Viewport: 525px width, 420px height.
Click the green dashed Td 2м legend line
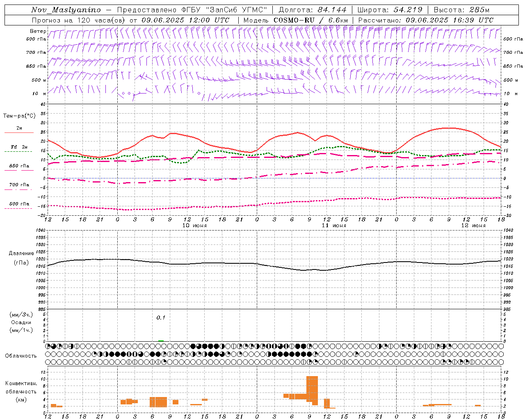coord(18,152)
